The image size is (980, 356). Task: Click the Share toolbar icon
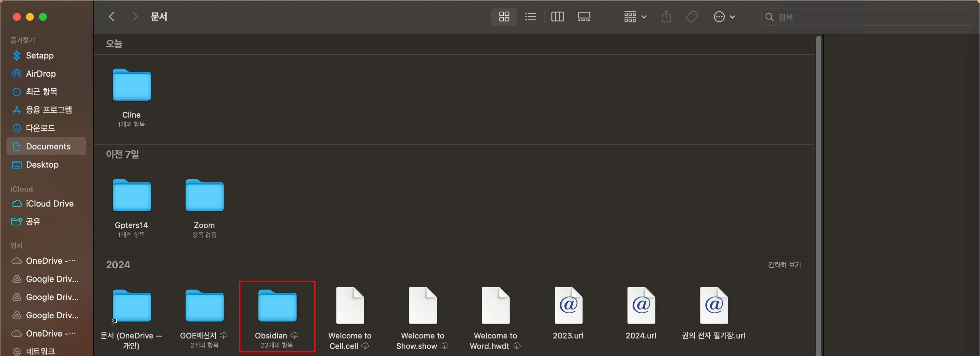pyautogui.click(x=666, y=17)
